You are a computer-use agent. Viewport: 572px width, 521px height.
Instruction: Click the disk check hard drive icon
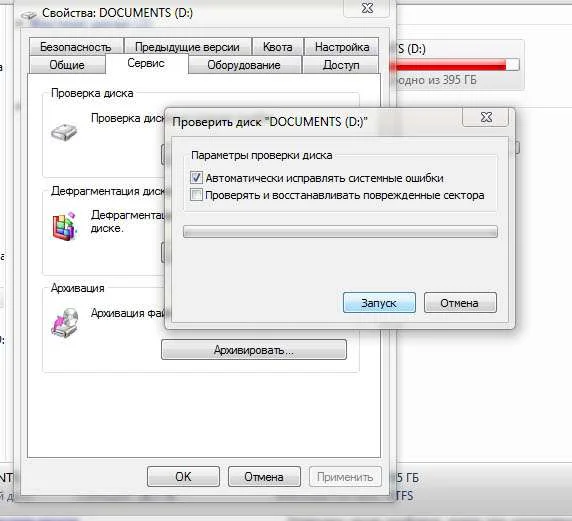point(64,132)
